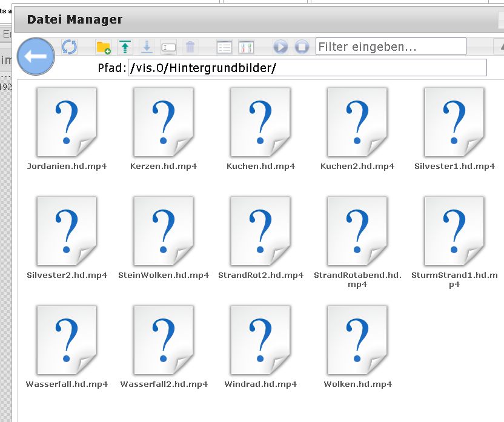The height and width of the screenshot is (422, 504).
Task: Select SturmStrand1.hd.mp4 file icon
Action: pyautogui.click(x=454, y=231)
